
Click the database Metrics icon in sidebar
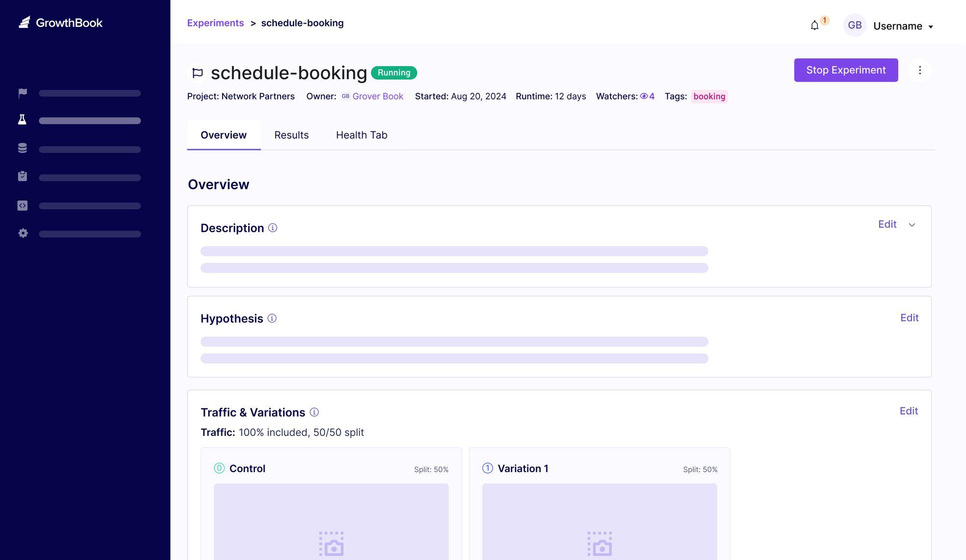(22, 148)
